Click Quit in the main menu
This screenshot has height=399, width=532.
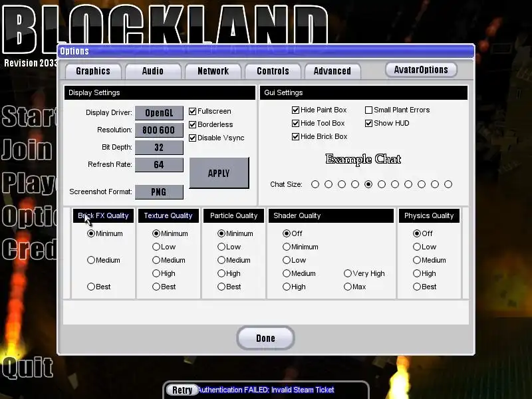tap(27, 368)
